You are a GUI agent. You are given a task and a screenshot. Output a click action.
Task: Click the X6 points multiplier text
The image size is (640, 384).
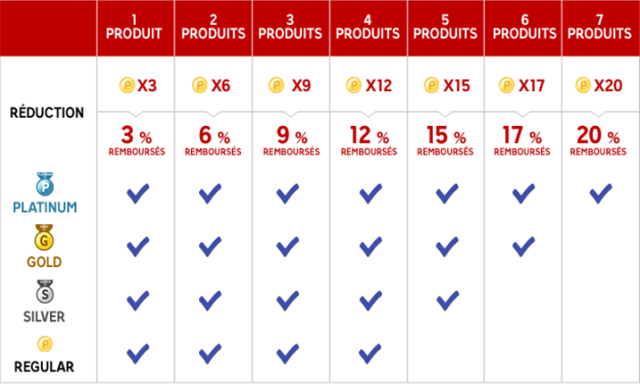point(221,85)
